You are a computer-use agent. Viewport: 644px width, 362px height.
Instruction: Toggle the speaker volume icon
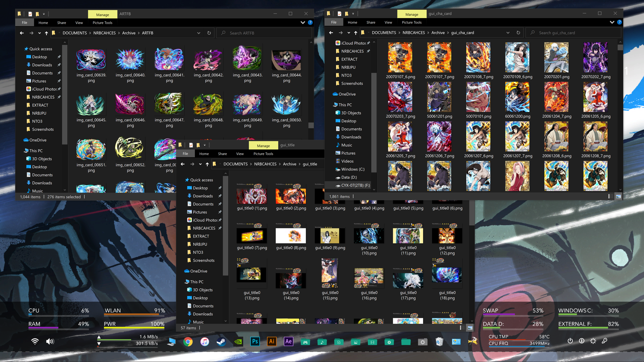point(50,342)
